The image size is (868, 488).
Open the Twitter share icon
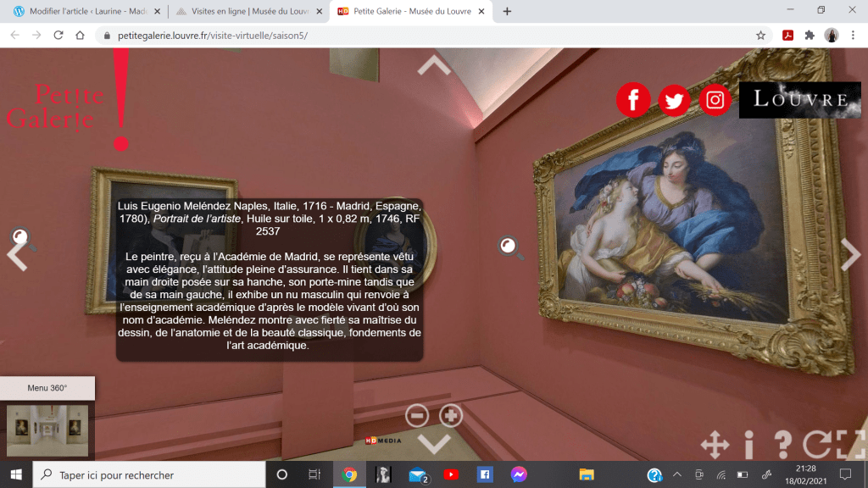pyautogui.click(x=674, y=100)
